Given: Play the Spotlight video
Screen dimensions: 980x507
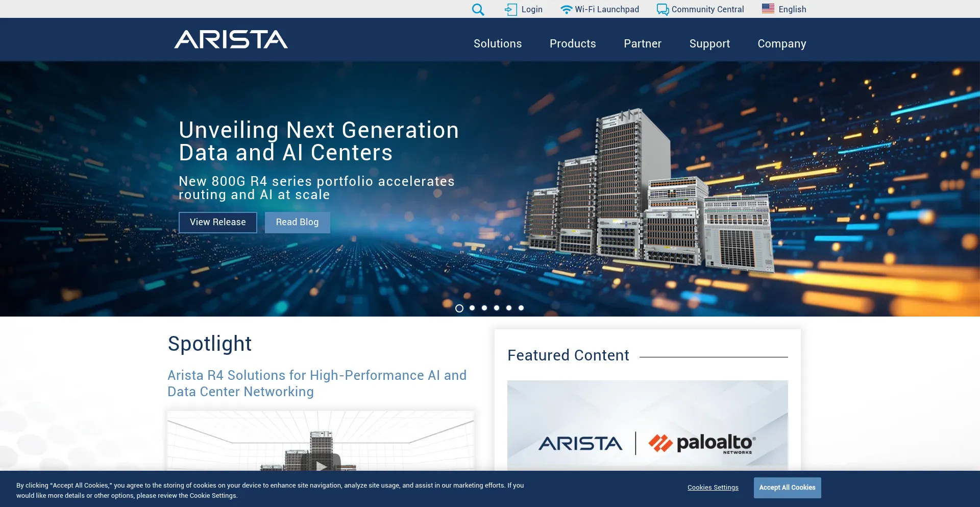Looking at the screenshot, I should tap(321, 465).
